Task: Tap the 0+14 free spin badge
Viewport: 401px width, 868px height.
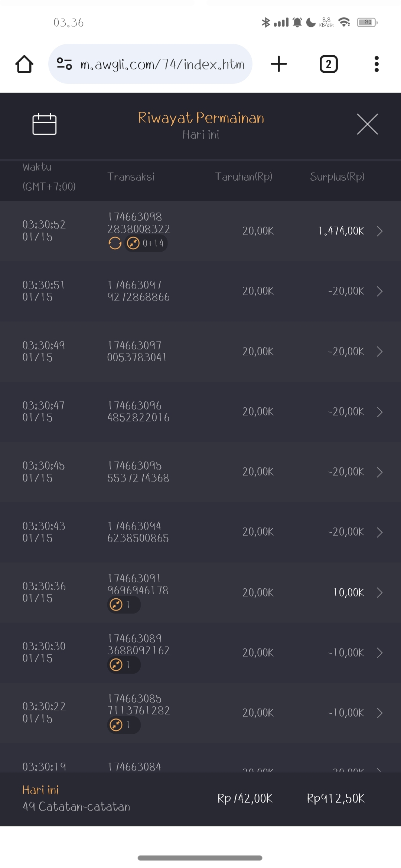Action: [146, 243]
